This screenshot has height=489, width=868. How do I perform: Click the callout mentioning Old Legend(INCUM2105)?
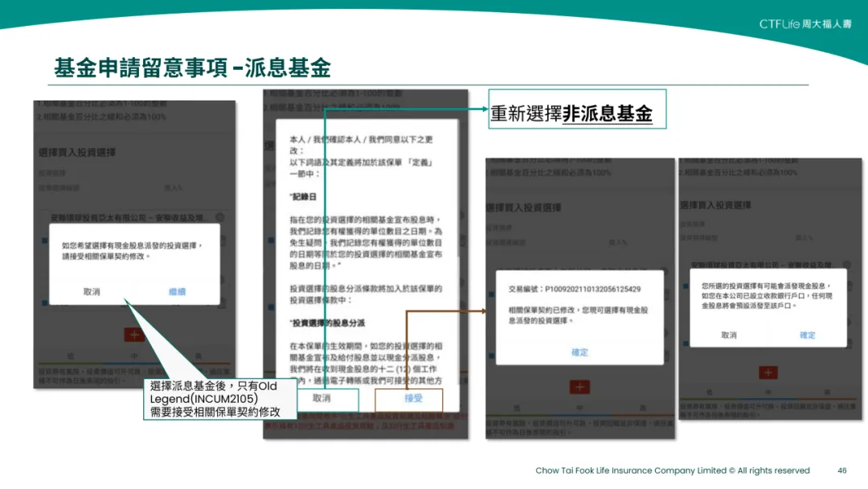point(219,399)
